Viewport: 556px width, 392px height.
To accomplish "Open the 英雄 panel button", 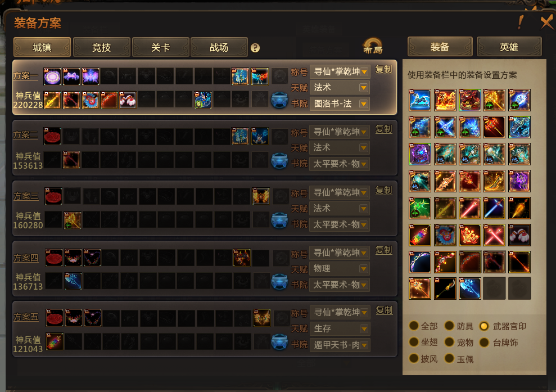I will click(x=509, y=47).
